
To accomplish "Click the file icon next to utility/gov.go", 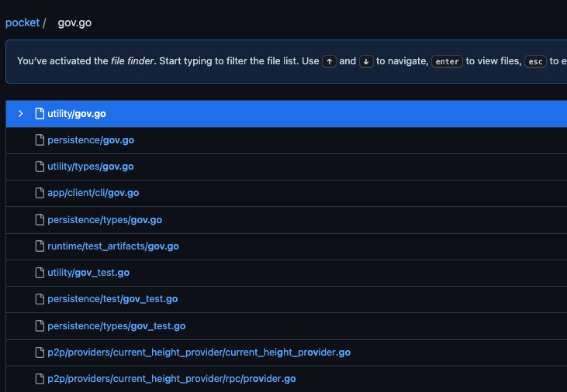I will [40, 113].
